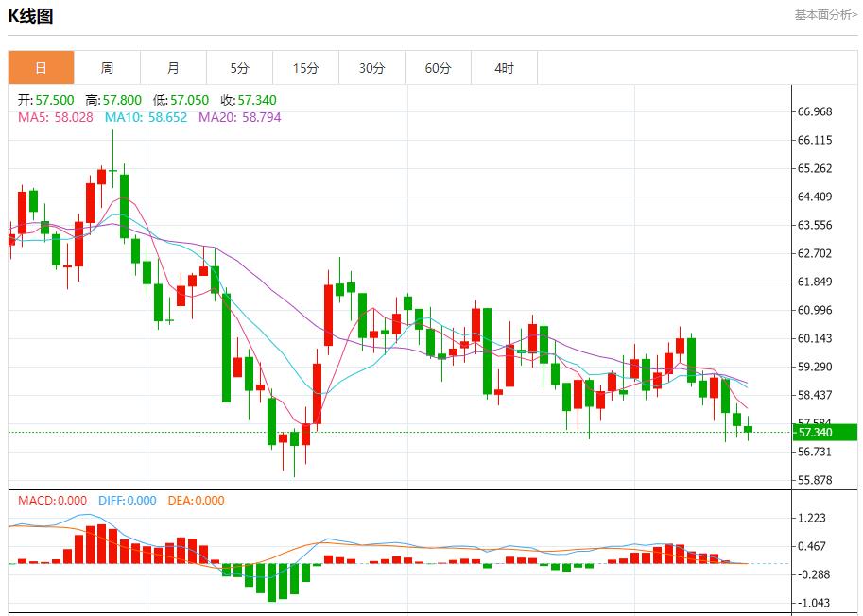Switch to the 5分 interval tab
This screenshot has height=616, width=863.
(239, 68)
